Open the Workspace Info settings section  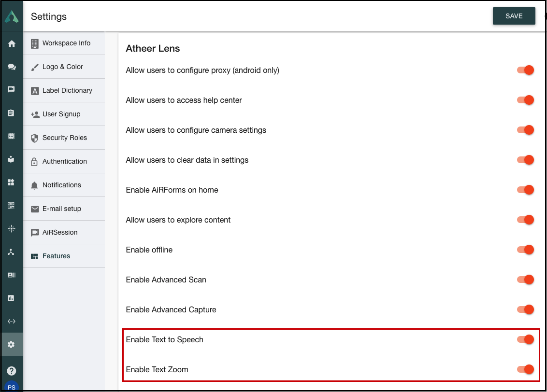click(x=64, y=43)
